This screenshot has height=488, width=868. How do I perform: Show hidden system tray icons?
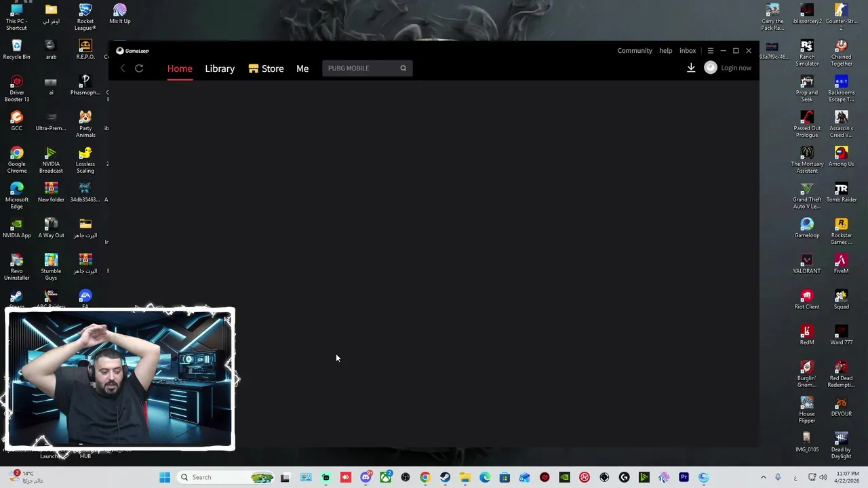[x=763, y=477]
